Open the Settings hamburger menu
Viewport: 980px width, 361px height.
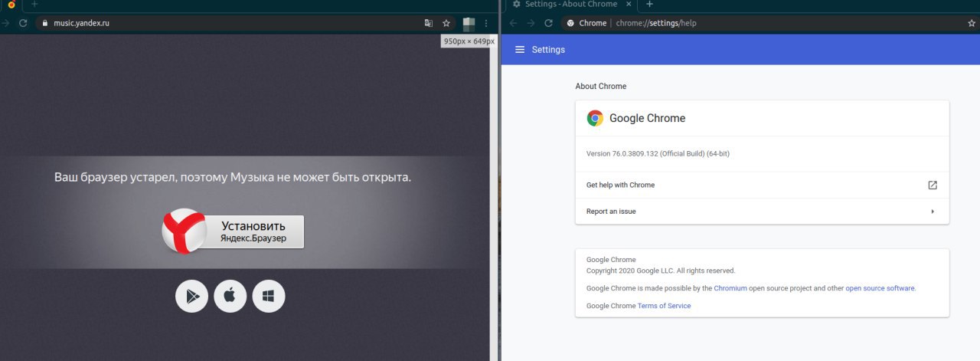[520, 50]
